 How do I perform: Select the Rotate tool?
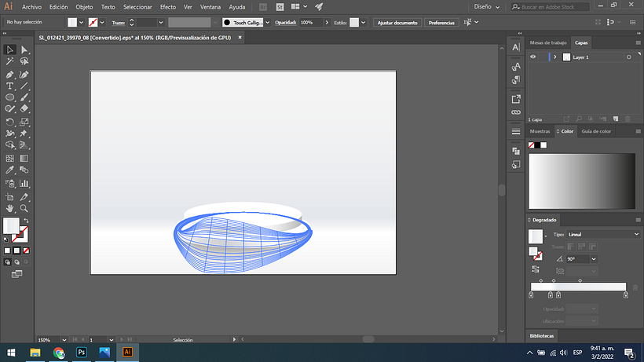pyautogui.click(x=10, y=122)
